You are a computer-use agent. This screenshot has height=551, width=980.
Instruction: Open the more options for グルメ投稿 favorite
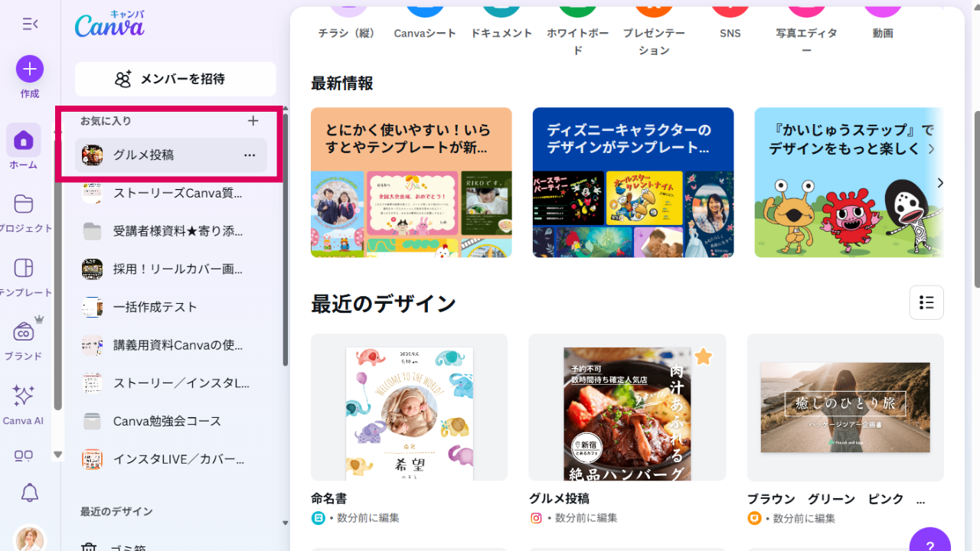click(x=250, y=155)
